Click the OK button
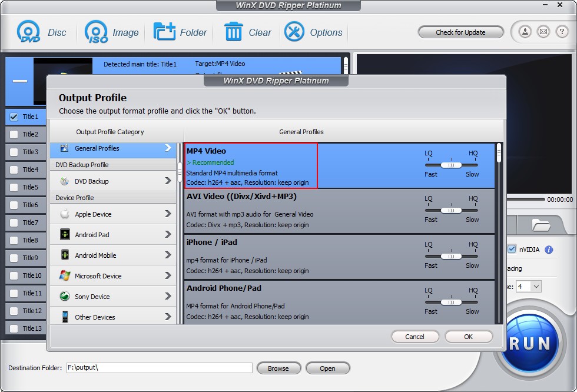Image resolution: width=577 pixels, height=392 pixels. pyautogui.click(x=469, y=337)
